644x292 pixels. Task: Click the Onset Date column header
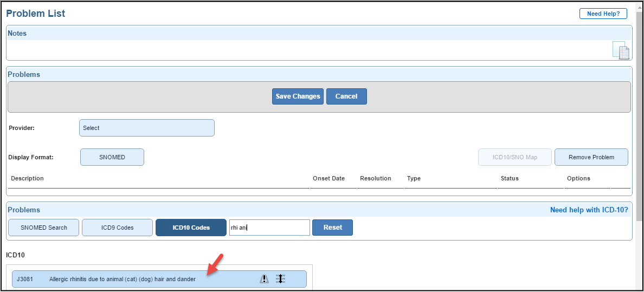(x=329, y=178)
